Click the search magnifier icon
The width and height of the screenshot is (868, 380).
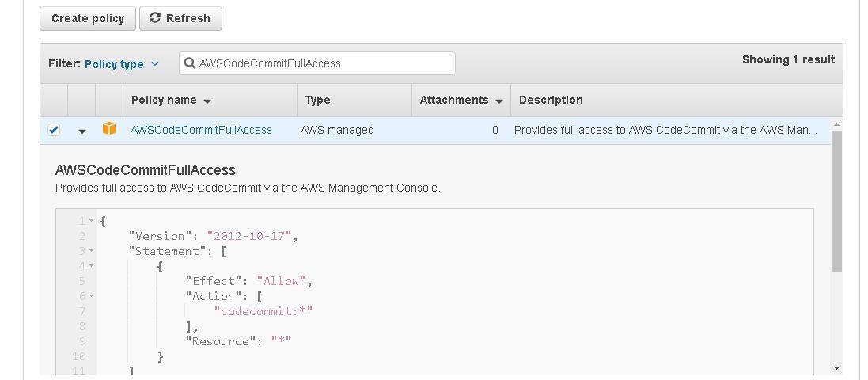point(190,63)
